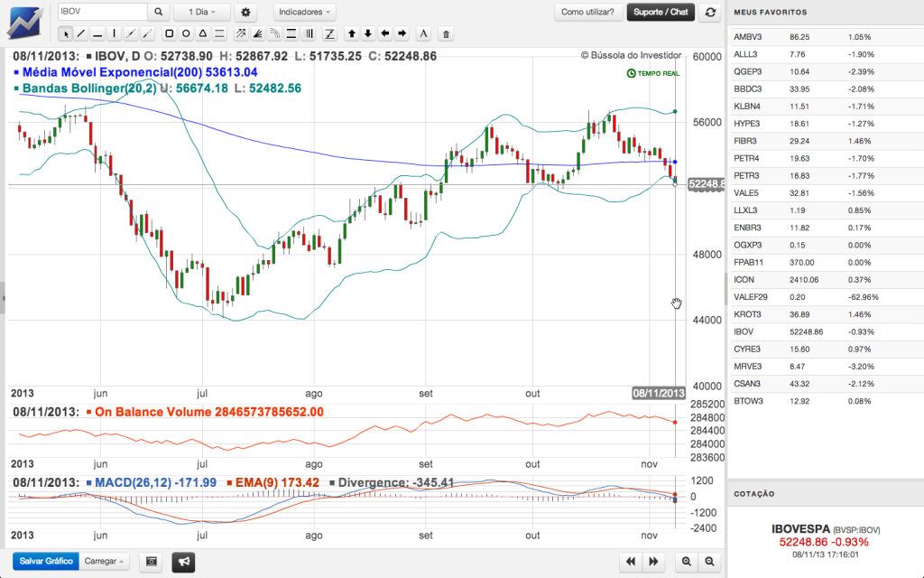Select KLBN4 in favorites list

pyautogui.click(x=826, y=107)
